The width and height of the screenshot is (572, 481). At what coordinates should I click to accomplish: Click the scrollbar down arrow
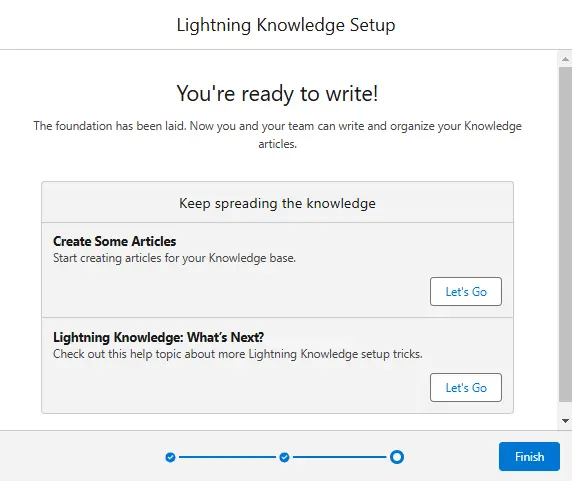[x=565, y=421]
